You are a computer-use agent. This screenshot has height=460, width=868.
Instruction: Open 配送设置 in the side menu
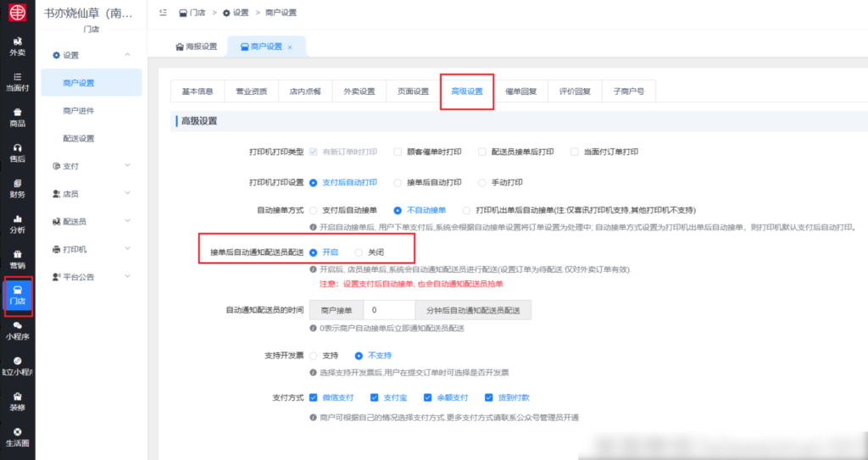(92, 138)
